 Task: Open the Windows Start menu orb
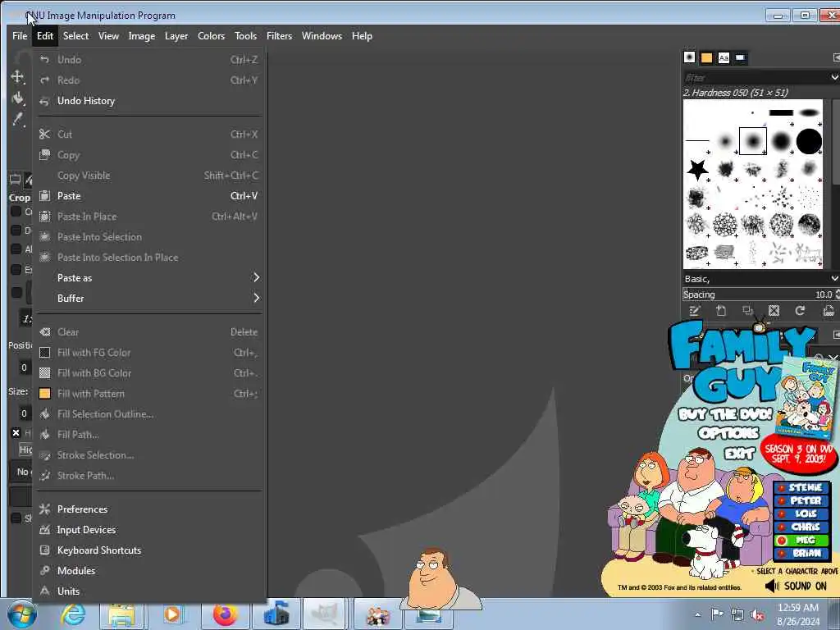pos(21,614)
